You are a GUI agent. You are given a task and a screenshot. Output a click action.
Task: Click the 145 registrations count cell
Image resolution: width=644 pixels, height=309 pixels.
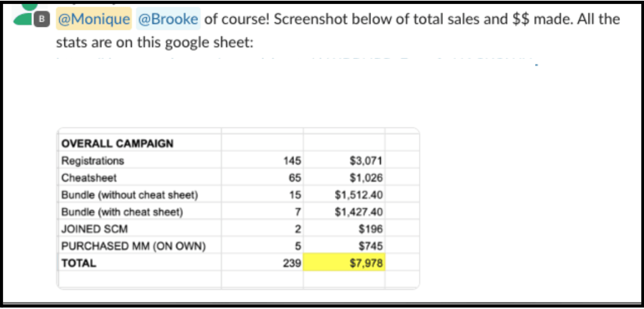click(292, 161)
